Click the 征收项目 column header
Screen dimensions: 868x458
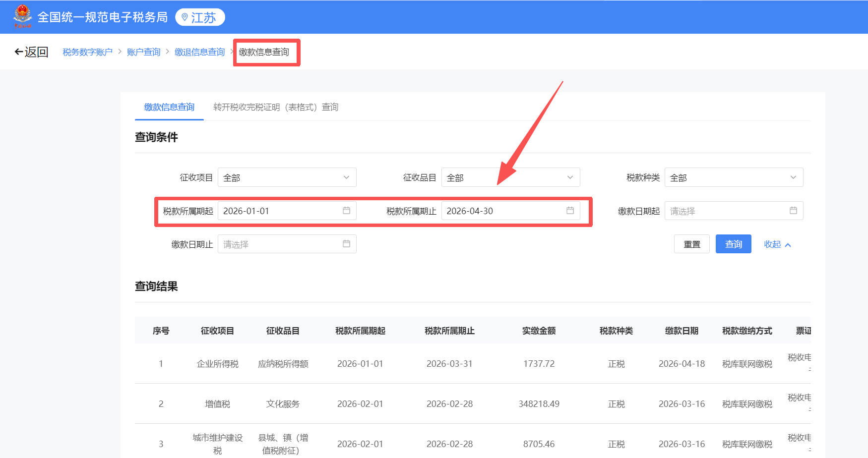[217, 331]
